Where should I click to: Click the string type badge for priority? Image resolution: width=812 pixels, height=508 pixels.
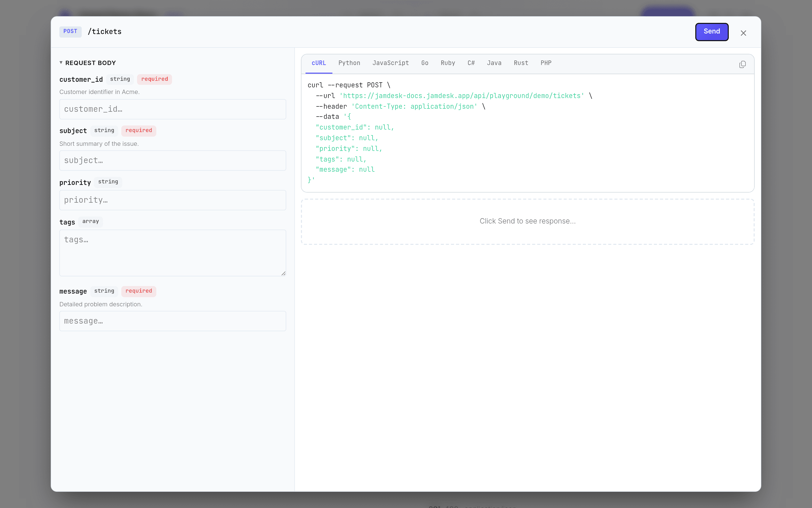coord(108,182)
